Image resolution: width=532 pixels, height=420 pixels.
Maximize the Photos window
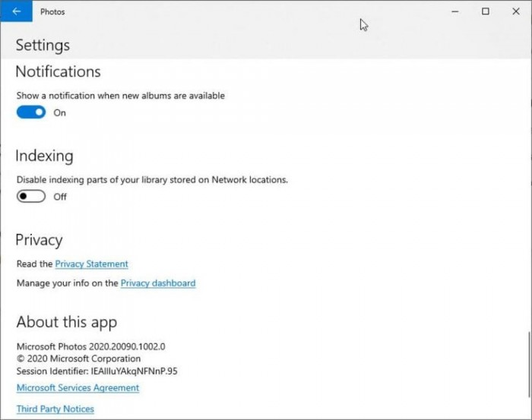tap(486, 11)
